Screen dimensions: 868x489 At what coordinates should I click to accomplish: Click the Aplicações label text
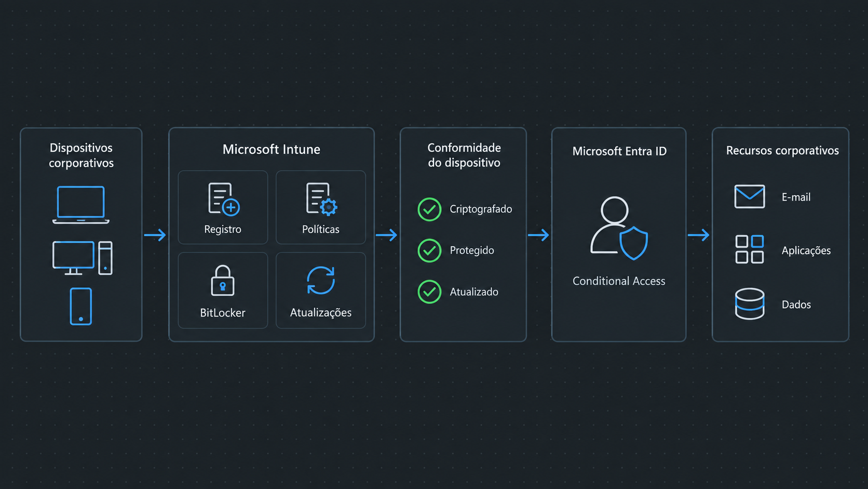806,250
